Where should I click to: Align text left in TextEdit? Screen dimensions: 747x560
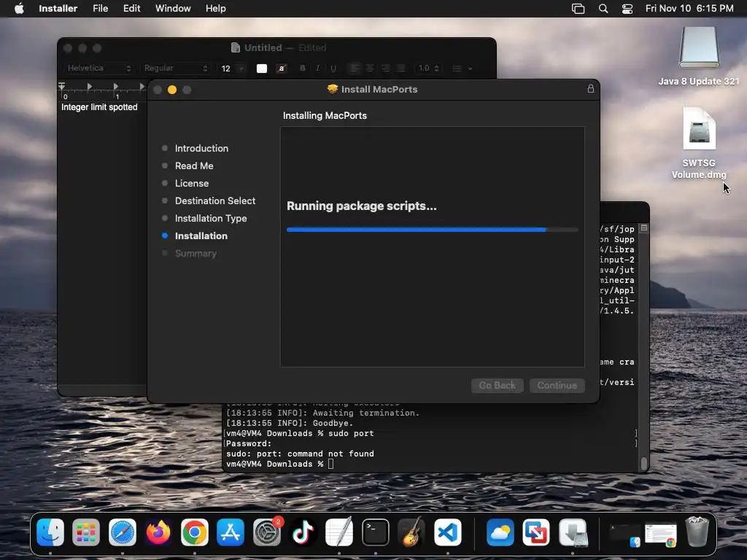[355, 68]
